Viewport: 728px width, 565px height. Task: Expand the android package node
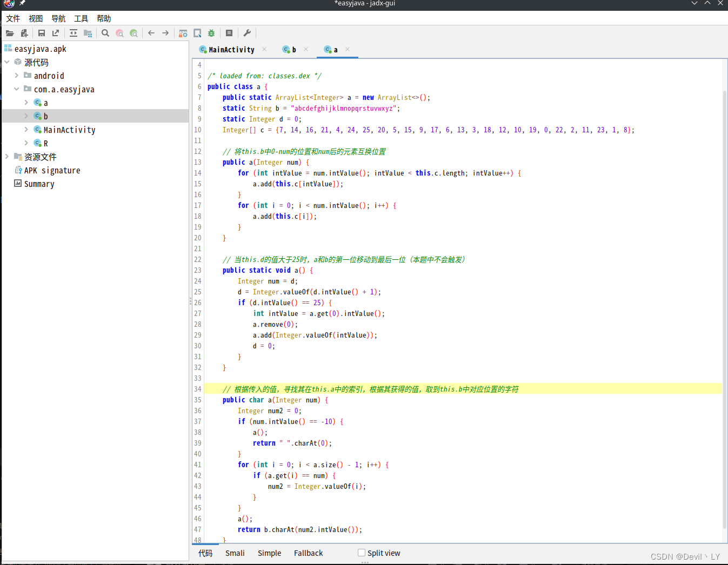pos(16,76)
